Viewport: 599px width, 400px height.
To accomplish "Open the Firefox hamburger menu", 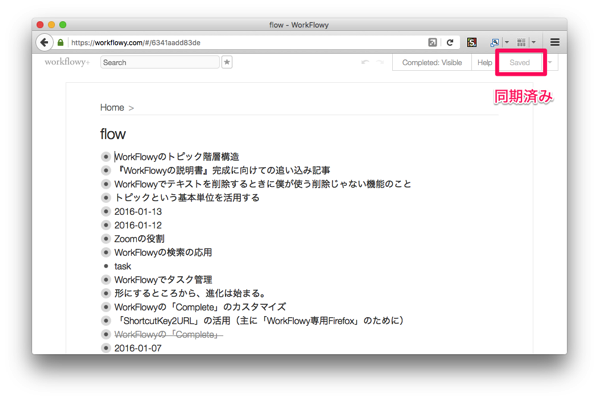I will tap(555, 42).
